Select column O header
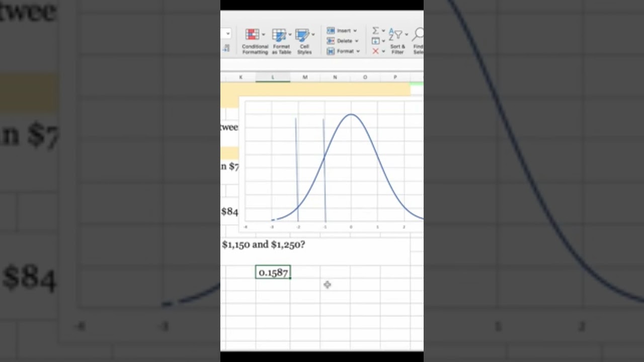Screen dimensions: 644x362 point(365,77)
